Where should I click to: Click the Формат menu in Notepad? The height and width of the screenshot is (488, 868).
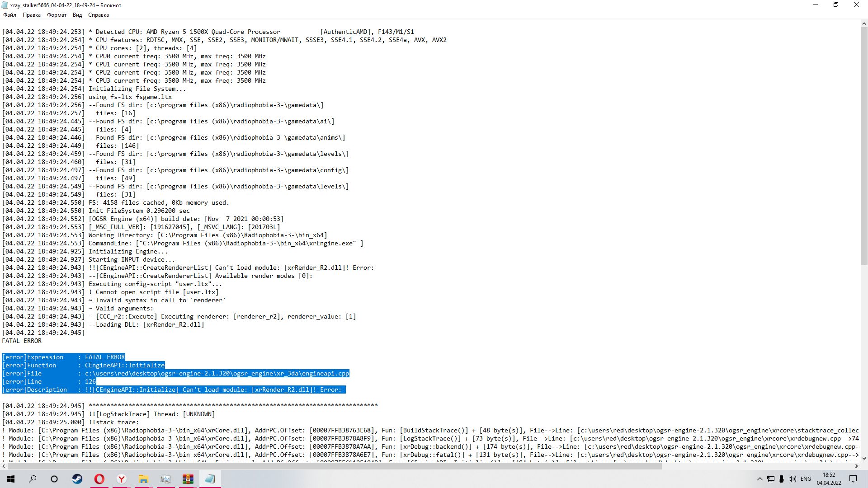(56, 14)
